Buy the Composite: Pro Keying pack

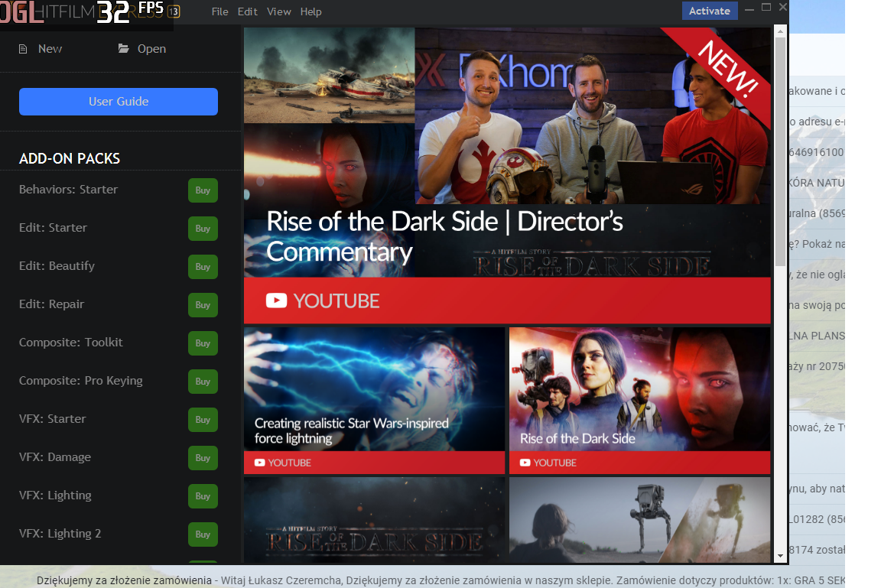203,382
